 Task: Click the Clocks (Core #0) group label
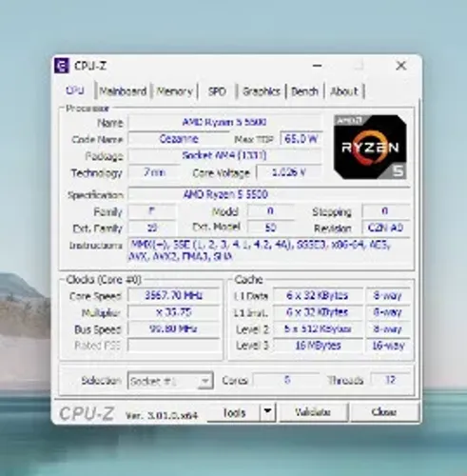pos(104,280)
